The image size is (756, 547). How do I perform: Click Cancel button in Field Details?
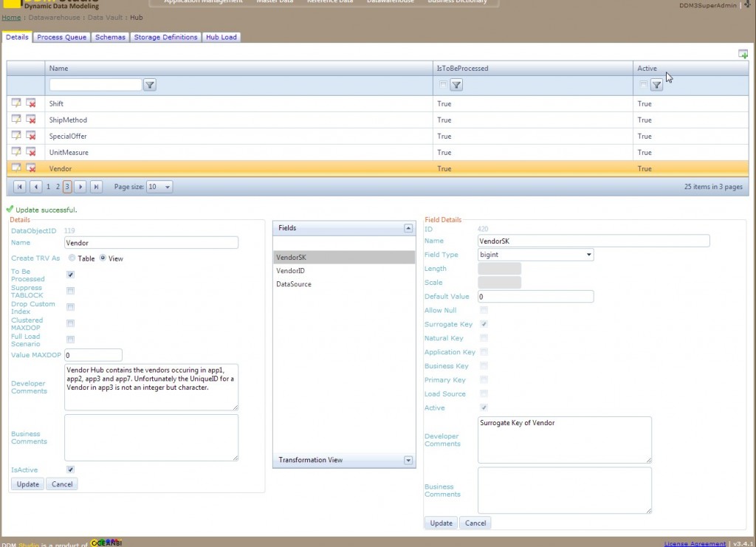coord(475,523)
